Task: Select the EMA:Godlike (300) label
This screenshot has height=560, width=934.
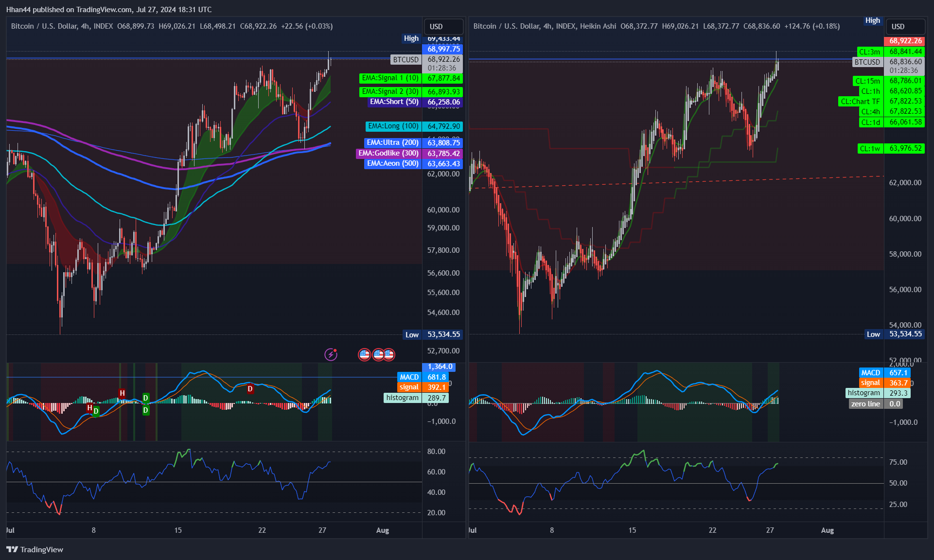Action: point(389,153)
